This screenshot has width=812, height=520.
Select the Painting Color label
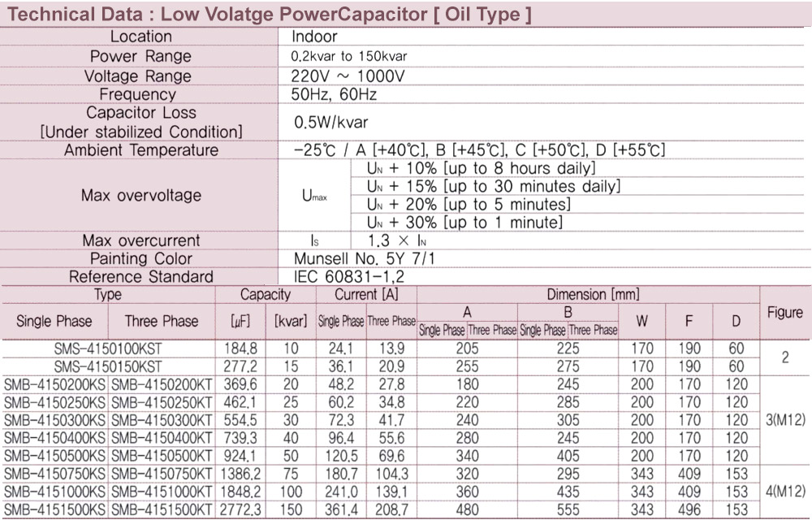[x=140, y=258]
